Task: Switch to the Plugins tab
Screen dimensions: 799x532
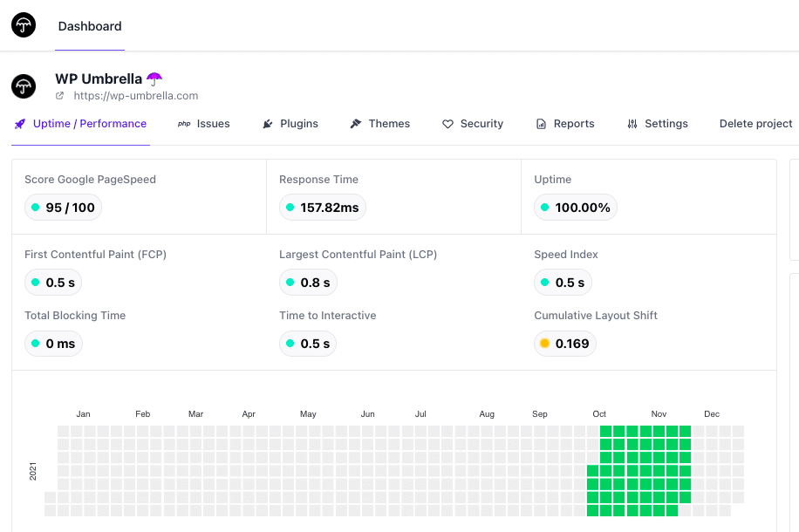Action: coord(297,123)
